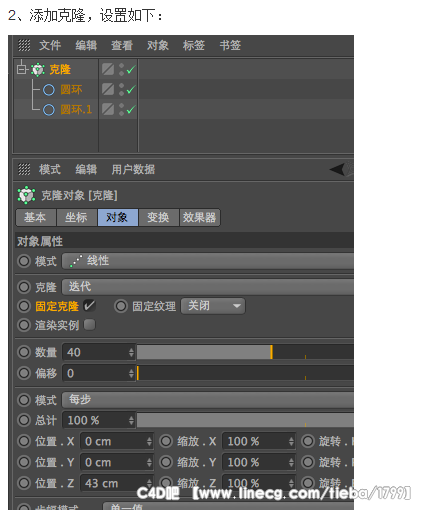The width and height of the screenshot is (437, 510).
Task: Click the 数量 value field
Action: (96, 352)
